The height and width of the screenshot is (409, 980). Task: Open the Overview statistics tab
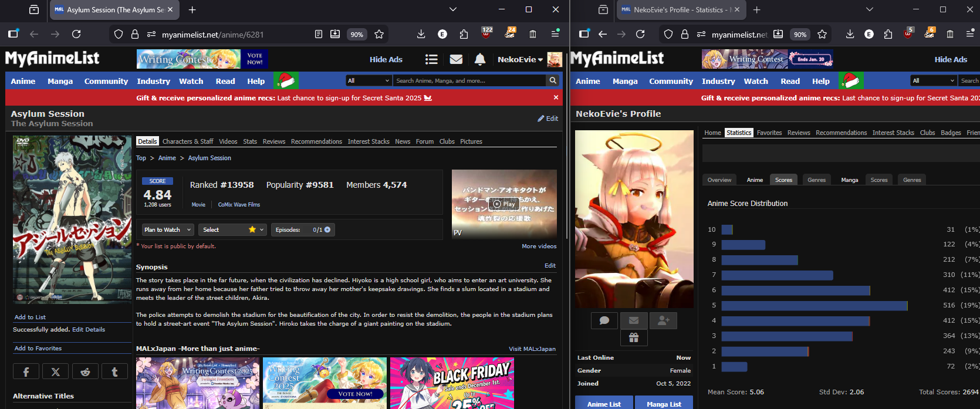719,180
